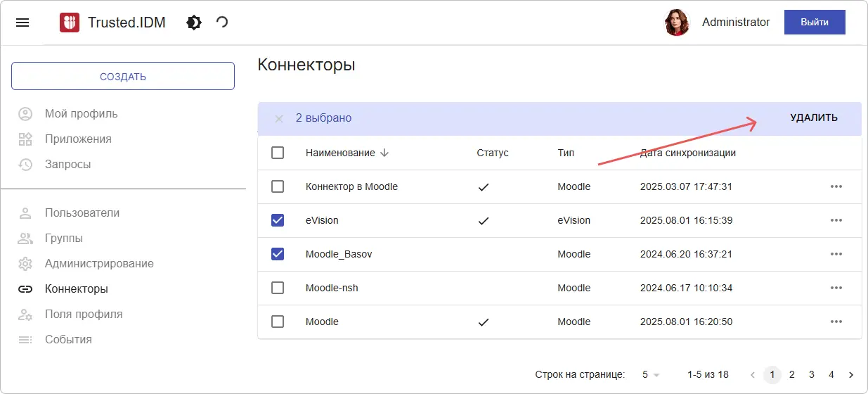Click the УДАЛИТЬ button

pos(814,118)
